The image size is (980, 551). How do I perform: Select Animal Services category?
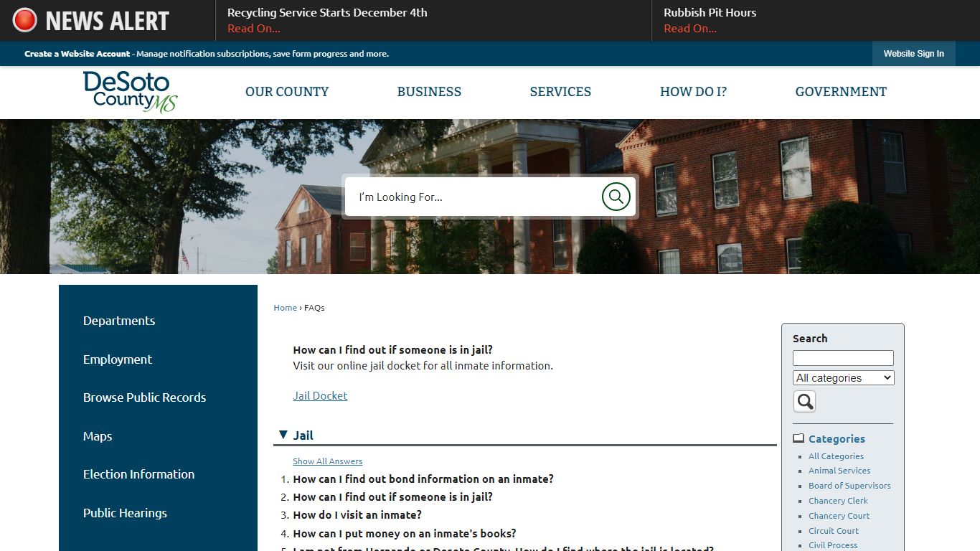[x=839, y=471]
